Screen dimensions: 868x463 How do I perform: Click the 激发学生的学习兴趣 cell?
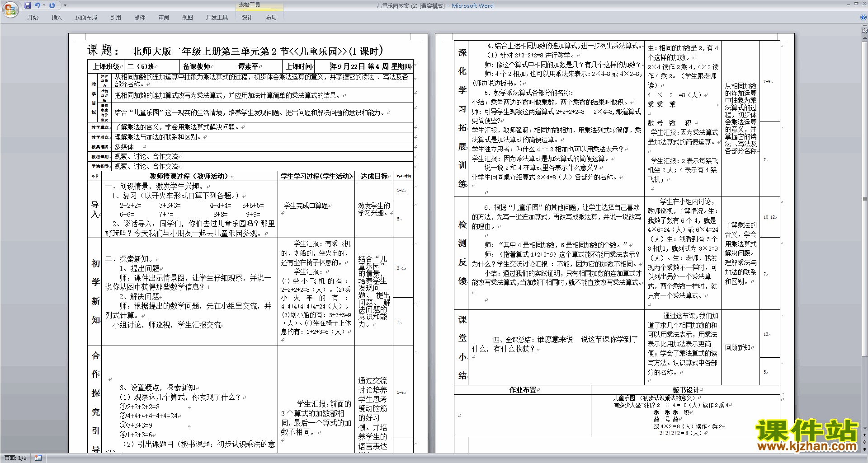(373, 209)
